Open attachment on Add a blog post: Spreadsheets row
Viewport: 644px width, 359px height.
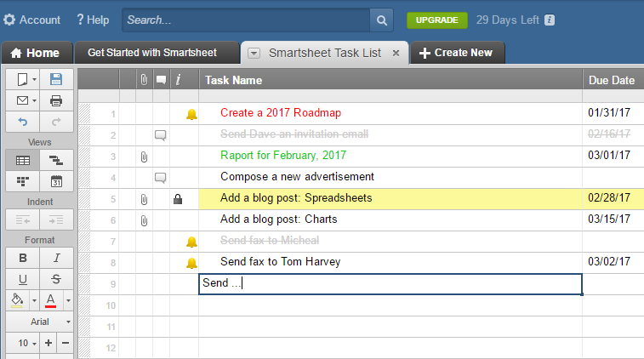tap(144, 199)
